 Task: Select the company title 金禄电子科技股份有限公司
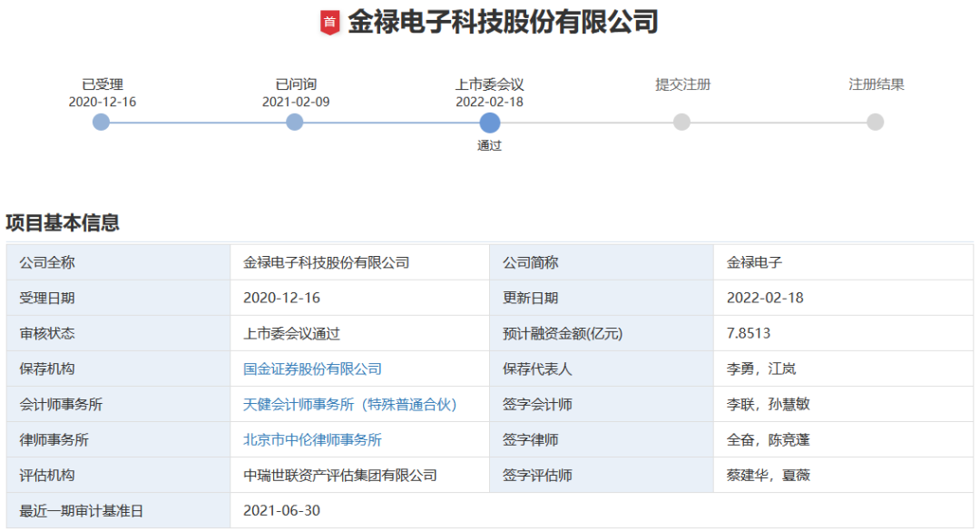click(x=505, y=22)
